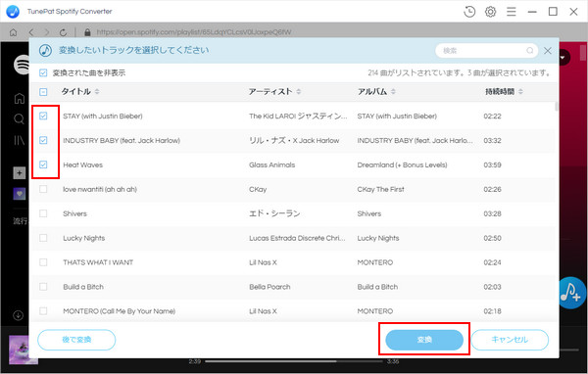588x374 pixels.
Task: Click the track list scrollbar
Action: pyautogui.click(x=556, y=106)
